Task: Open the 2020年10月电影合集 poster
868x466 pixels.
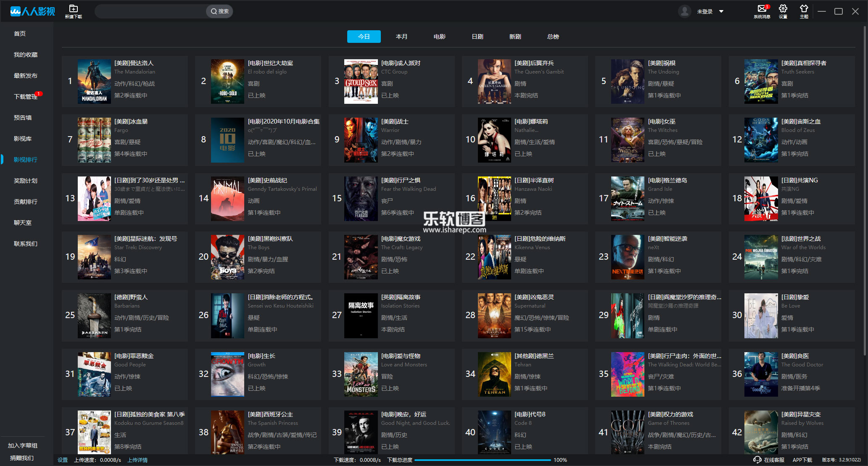Action: [x=227, y=140]
